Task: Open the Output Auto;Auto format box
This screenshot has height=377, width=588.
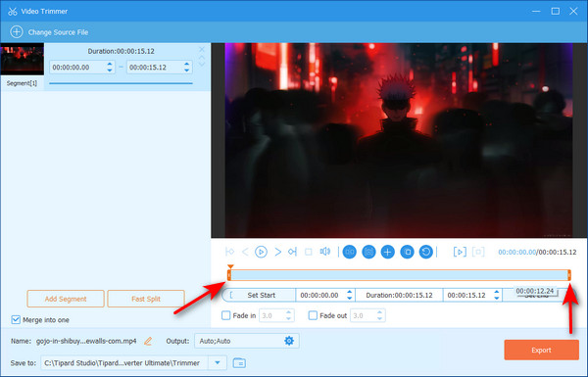Action: coord(246,341)
